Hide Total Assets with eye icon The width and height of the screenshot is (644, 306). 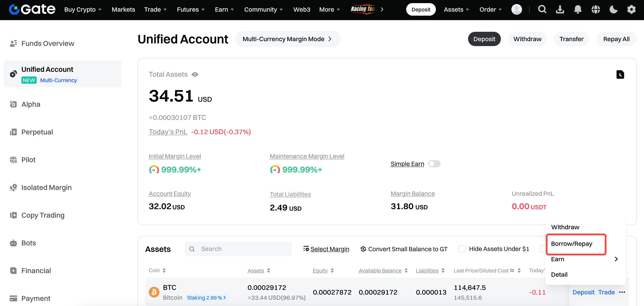coord(195,75)
